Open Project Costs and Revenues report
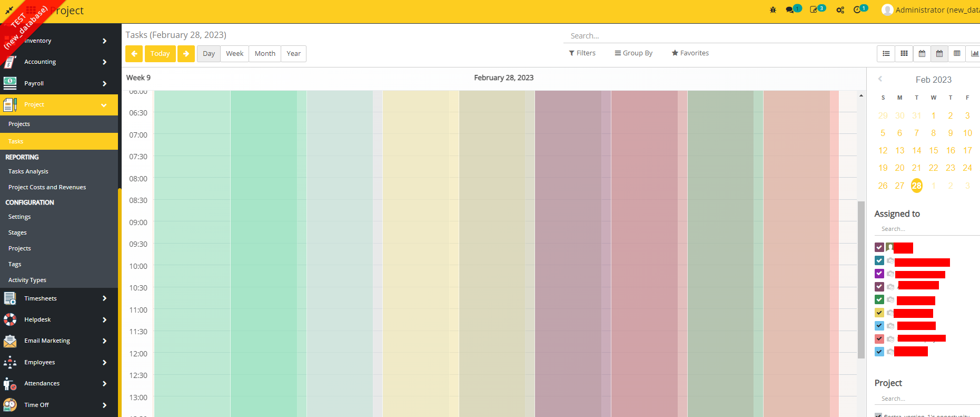Screen dimensions: 980x417 (47, 187)
